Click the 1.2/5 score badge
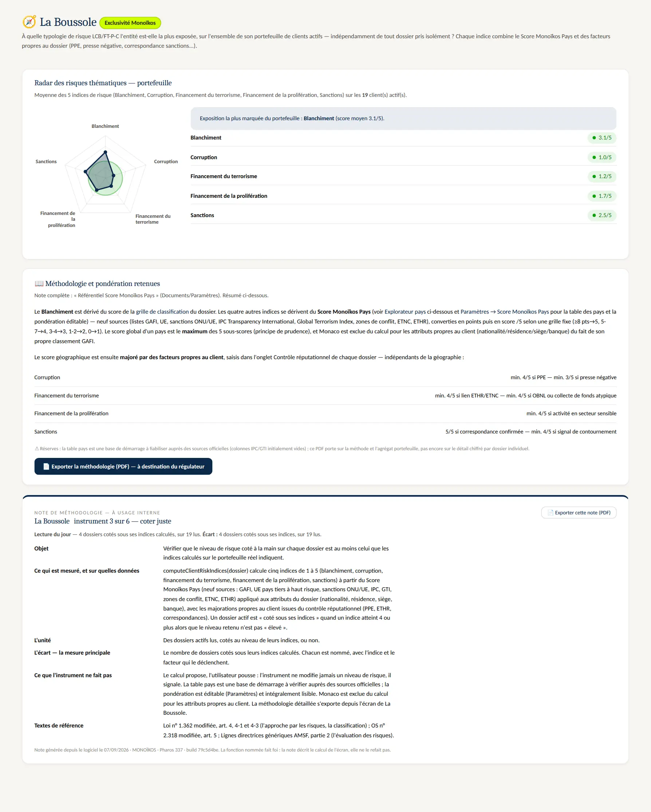The width and height of the screenshot is (651, 812). (x=602, y=176)
